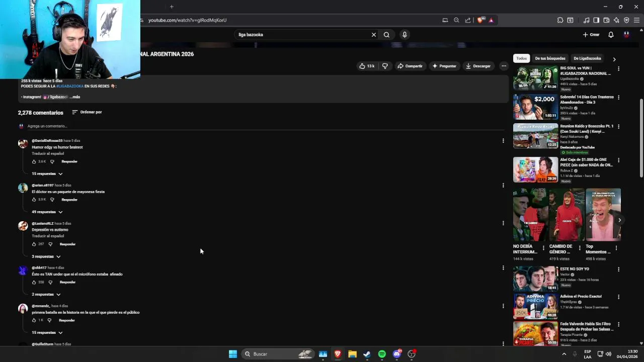
Task: Open the Brave VPN shield icon
Action: (626, 20)
